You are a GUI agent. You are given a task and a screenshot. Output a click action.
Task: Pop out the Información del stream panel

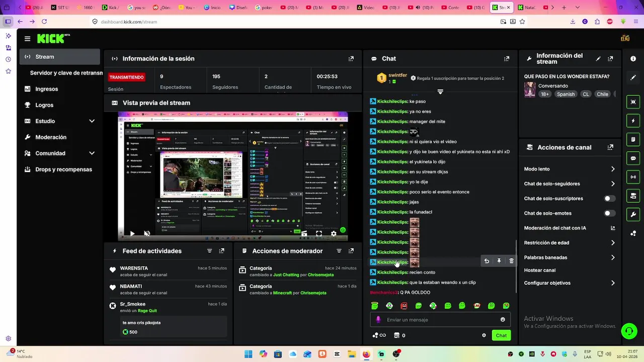click(x=610, y=59)
